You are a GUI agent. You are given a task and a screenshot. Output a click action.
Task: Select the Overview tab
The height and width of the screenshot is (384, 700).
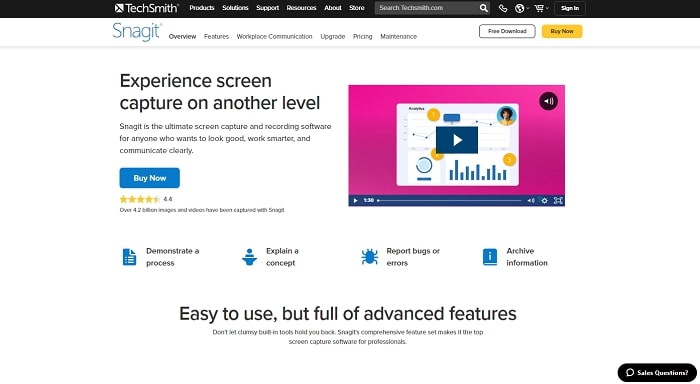(182, 37)
